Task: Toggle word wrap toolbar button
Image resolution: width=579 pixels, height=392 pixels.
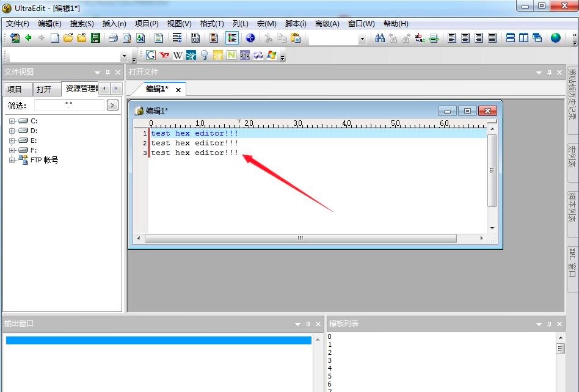Action: [x=177, y=38]
